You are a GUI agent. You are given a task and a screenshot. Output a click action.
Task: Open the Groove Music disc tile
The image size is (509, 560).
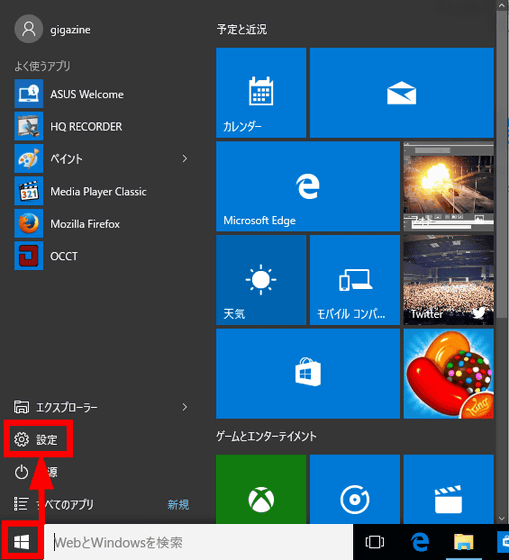point(355,489)
